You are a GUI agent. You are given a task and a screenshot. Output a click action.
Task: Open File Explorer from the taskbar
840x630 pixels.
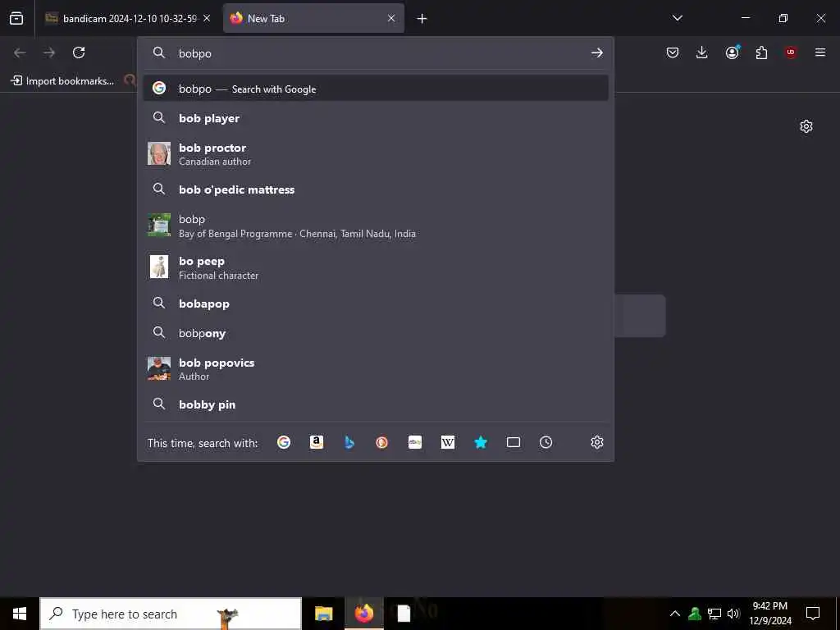pyautogui.click(x=323, y=614)
